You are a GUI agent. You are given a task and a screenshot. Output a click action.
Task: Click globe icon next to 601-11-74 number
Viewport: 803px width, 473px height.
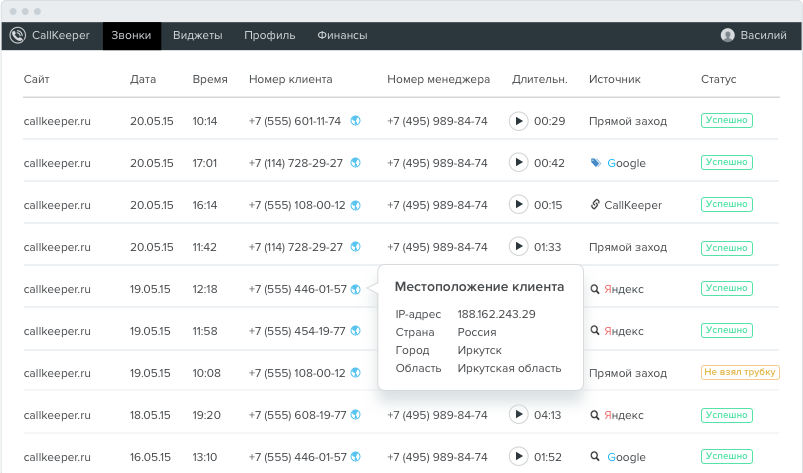(x=355, y=121)
